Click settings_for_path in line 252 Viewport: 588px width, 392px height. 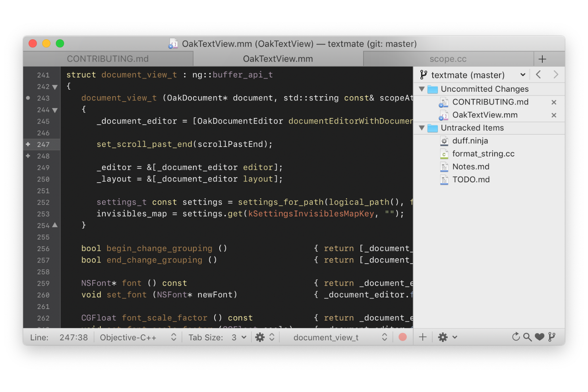[281, 202]
